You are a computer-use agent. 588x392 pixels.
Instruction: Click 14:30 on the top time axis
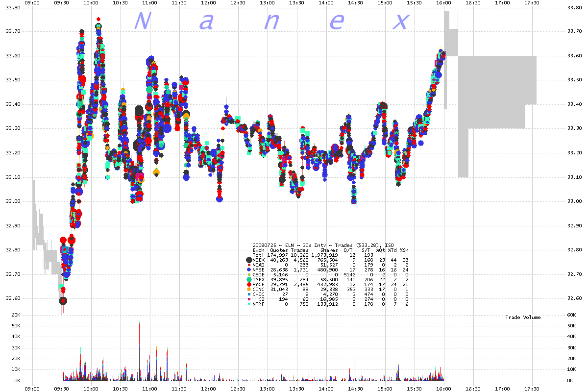pyautogui.click(x=355, y=2)
